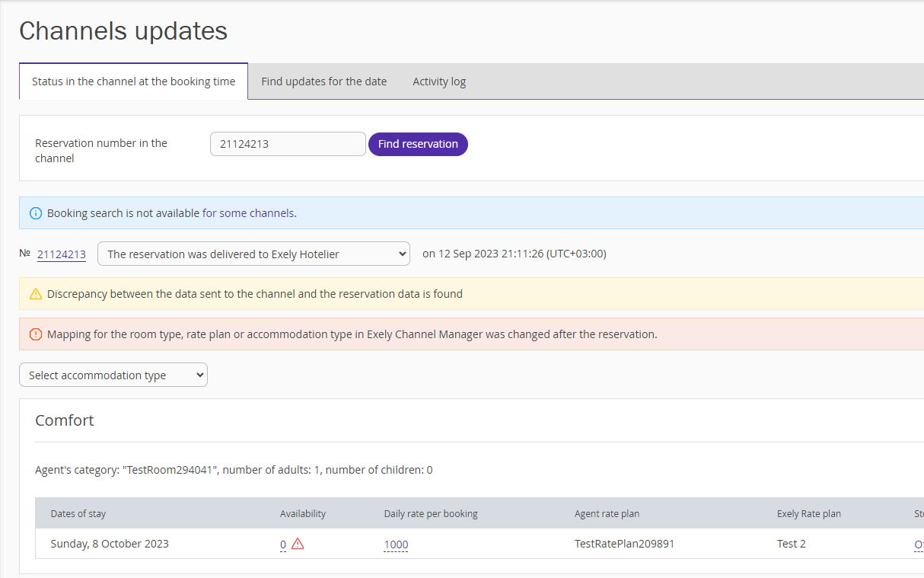The image size is (924, 578).
Task: Click the Agent rate plan column header
Action: click(607, 514)
